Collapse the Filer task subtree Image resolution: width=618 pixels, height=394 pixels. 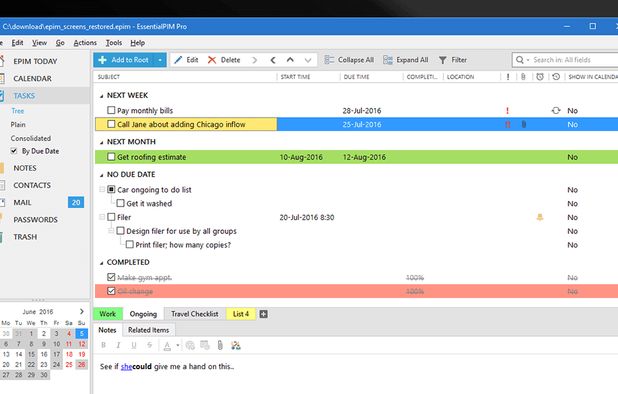(x=102, y=217)
